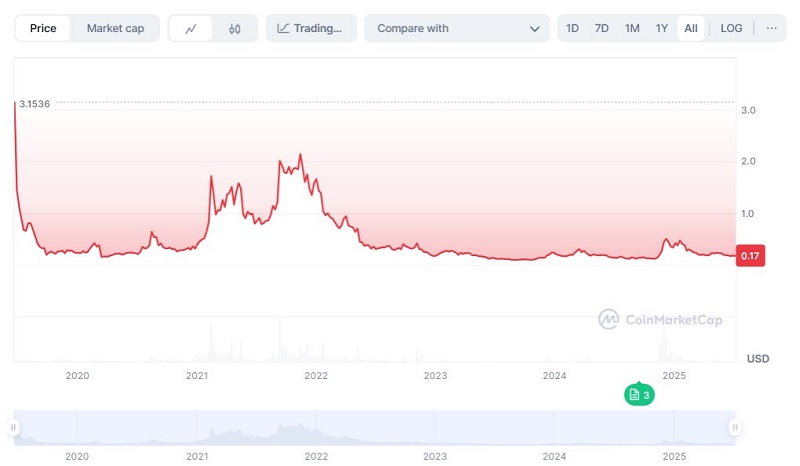Click the range navigator overview chart
The width and height of the screenshot is (800, 466).
point(375,428)
